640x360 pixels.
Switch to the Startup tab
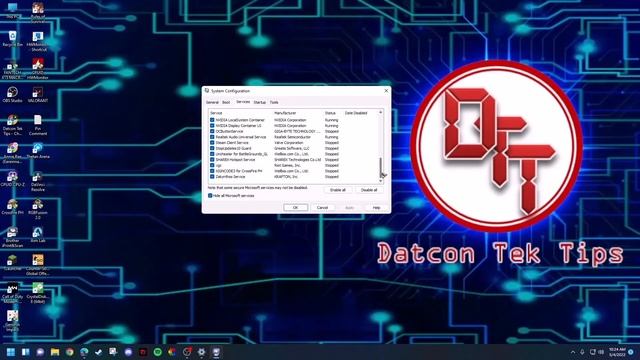coord(260,102)
